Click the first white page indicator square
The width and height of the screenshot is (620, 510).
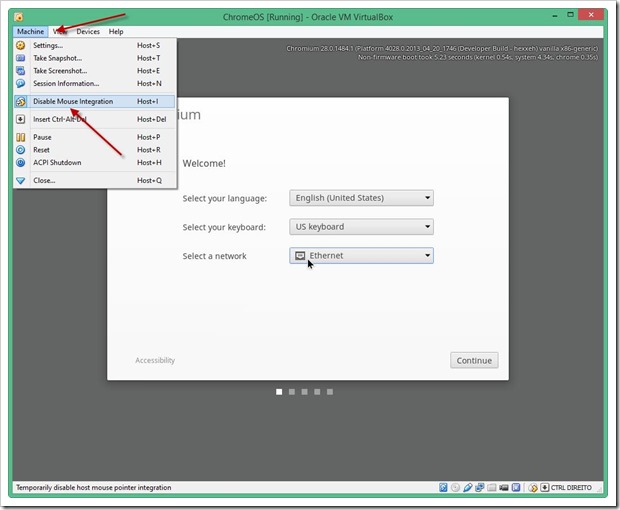[279, 392]
